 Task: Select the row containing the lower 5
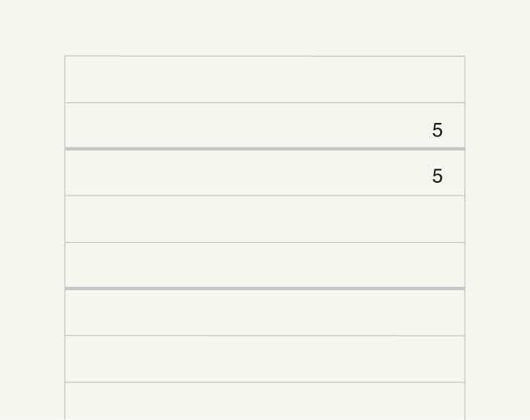[265, 173]
